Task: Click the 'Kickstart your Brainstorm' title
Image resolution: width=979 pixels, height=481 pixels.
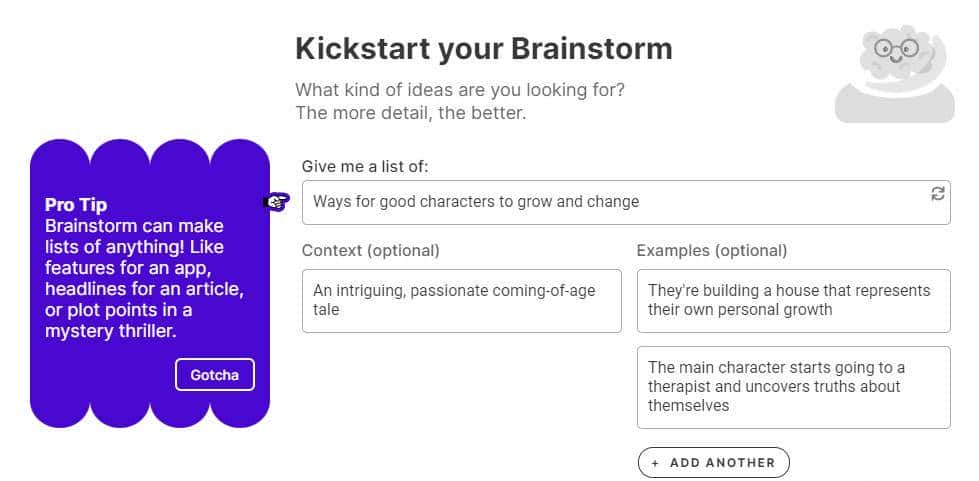Action: (x=484, y=48)
